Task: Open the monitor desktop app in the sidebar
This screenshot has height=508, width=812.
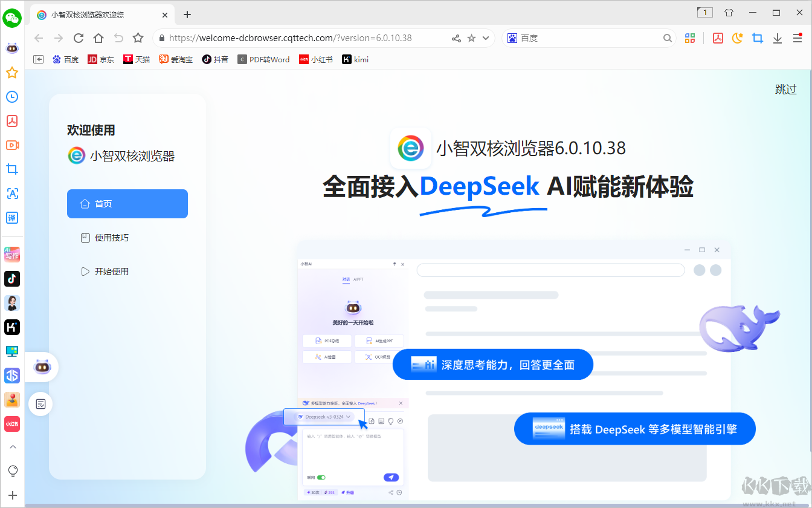Action: coord(12,351)
